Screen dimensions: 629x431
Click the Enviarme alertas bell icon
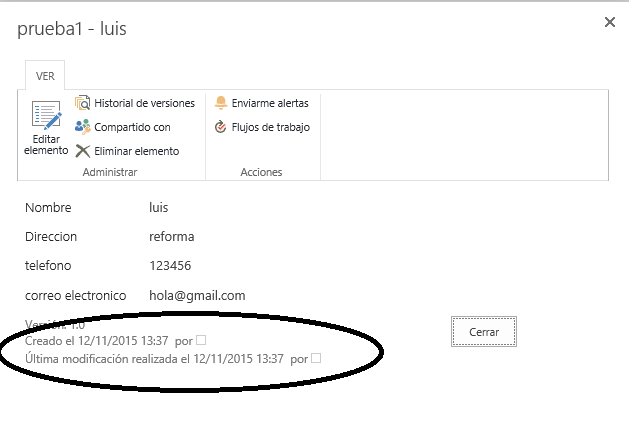[x=221, y=103]
